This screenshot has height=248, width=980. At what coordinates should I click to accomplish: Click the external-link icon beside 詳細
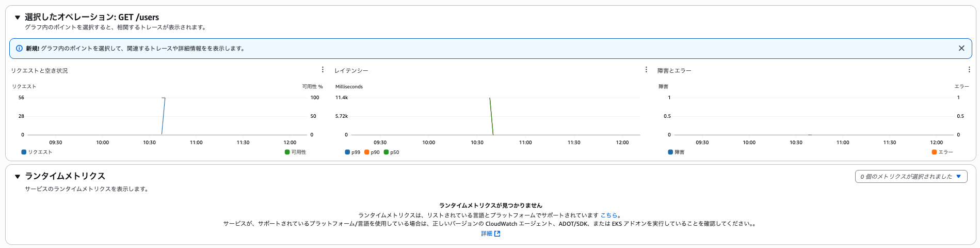pos(497,234)
